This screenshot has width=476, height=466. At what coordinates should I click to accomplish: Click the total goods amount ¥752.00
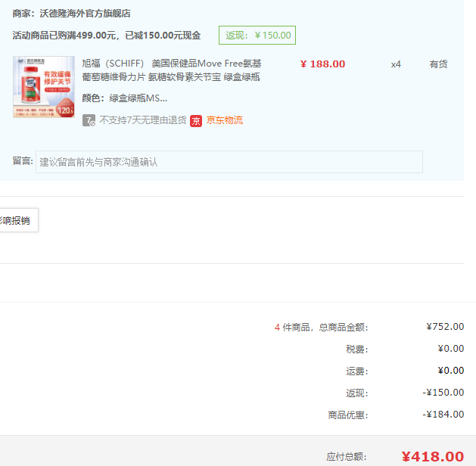click(x=445, y=327)
